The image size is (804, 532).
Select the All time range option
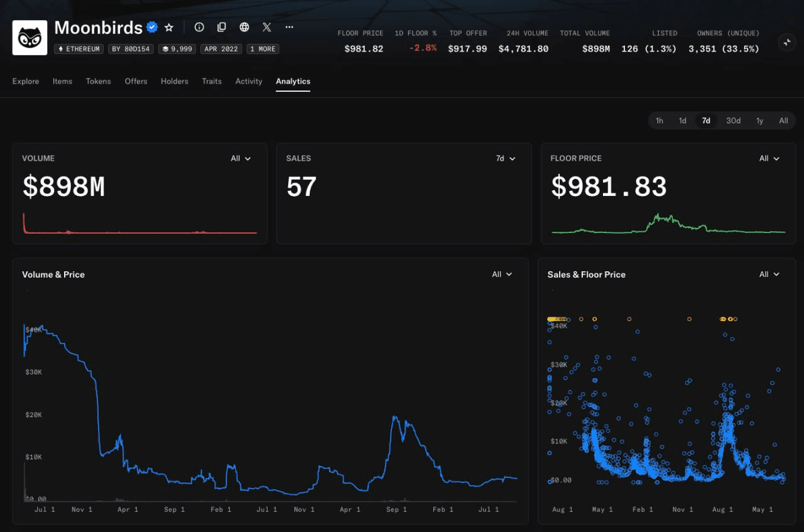[783, 121]
